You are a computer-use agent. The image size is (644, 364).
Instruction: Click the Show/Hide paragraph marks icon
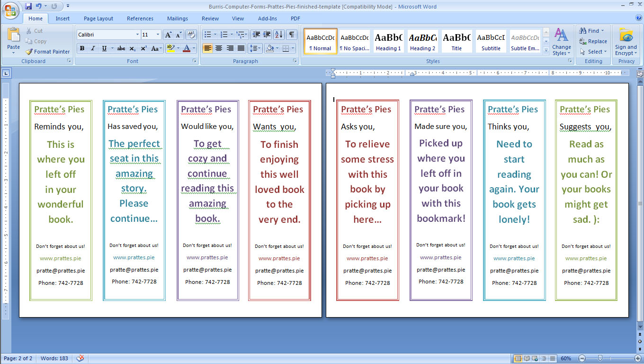[292, 35]
